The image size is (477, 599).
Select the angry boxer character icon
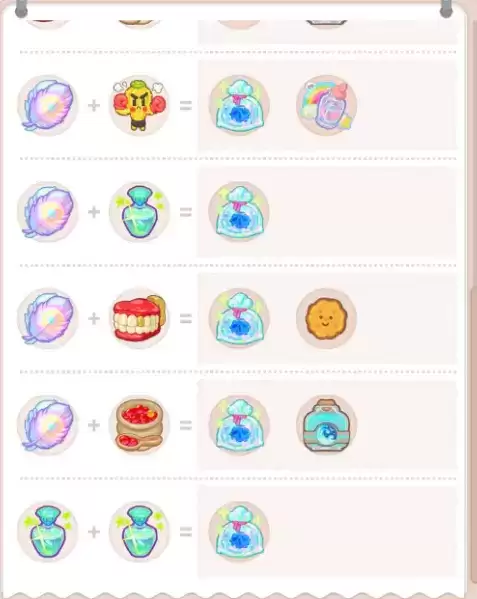tap(139, 105)
